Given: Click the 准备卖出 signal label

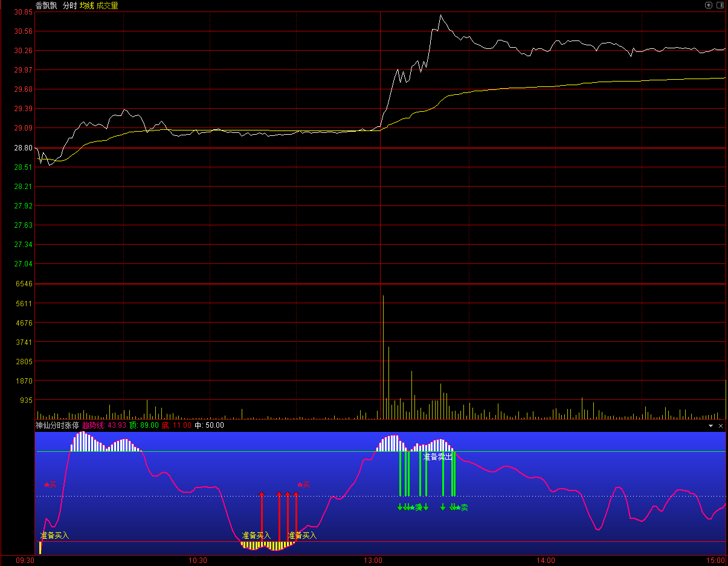Looking at the screenshot, I should (438, 457).
